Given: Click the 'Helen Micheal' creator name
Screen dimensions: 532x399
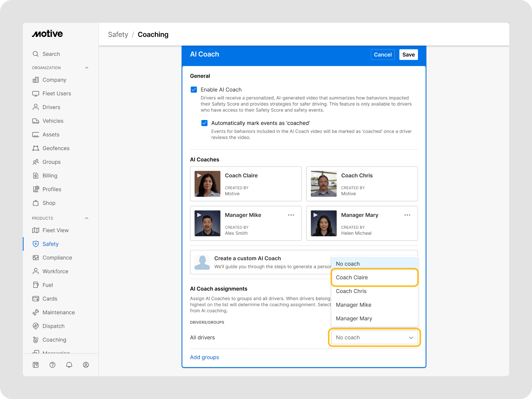Looking at the screenshot, I should tap(356, 233).
